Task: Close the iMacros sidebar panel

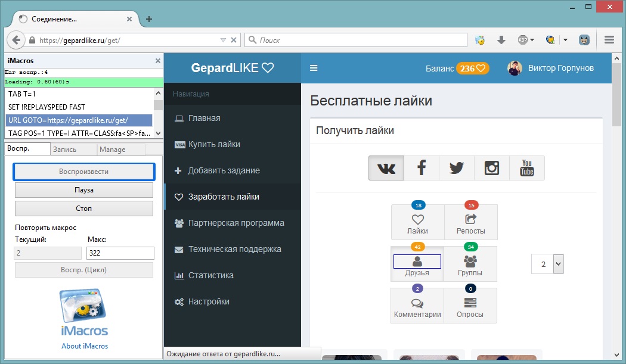Action: (x=158, y=61)
